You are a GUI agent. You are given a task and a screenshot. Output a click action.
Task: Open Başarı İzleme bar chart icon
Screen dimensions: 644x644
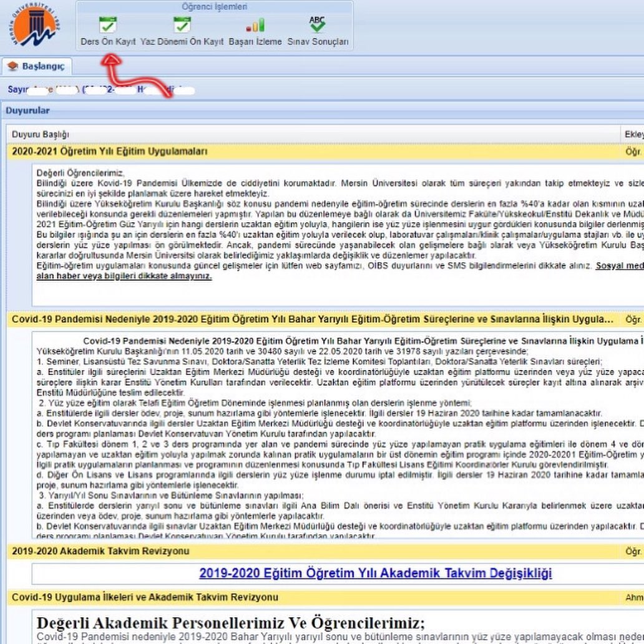[x=255, y=25]
